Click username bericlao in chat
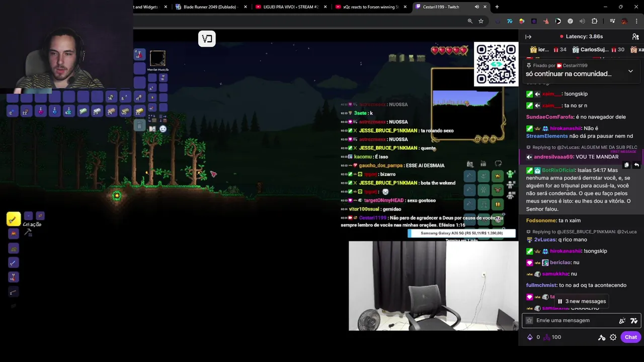This screenshot has width=644, height=362. [560, 262]
